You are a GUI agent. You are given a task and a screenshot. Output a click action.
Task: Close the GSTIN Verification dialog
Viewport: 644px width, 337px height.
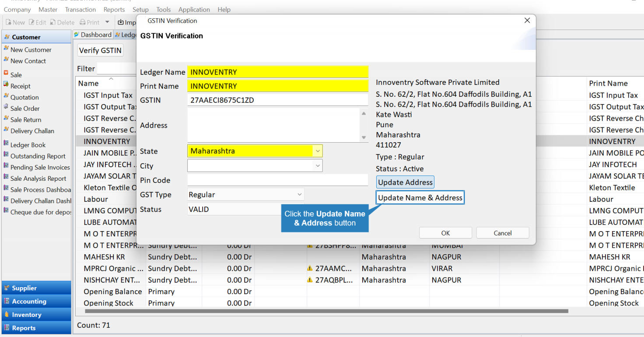point(527,21)
